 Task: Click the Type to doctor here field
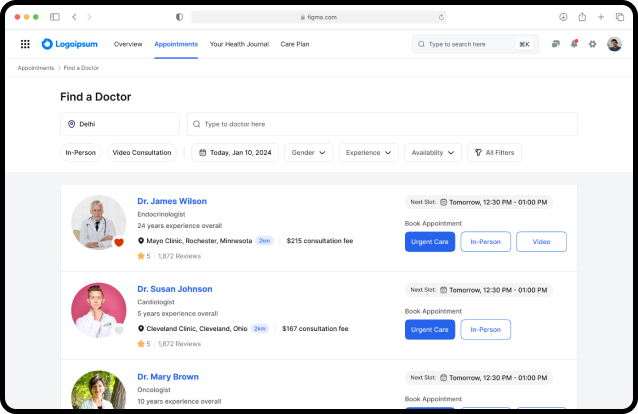[382, 124]
